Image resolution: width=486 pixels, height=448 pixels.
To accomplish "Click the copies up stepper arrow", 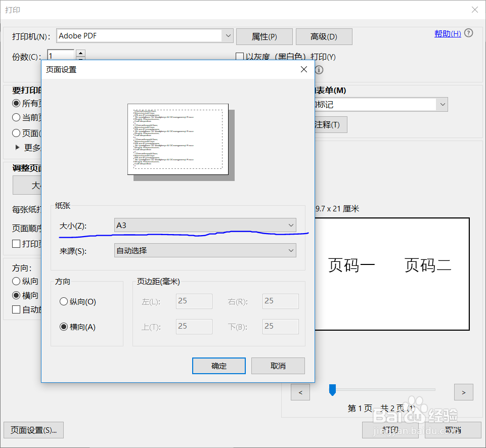I will (80, 52).
